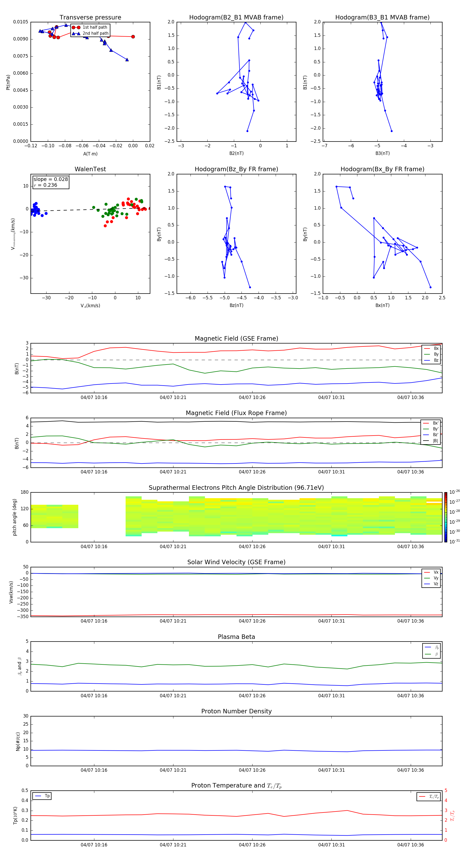Click the "Hodogram(Bz_By FR frame)" title
This screenshot has width=473, height=868.
pos(236,169)
